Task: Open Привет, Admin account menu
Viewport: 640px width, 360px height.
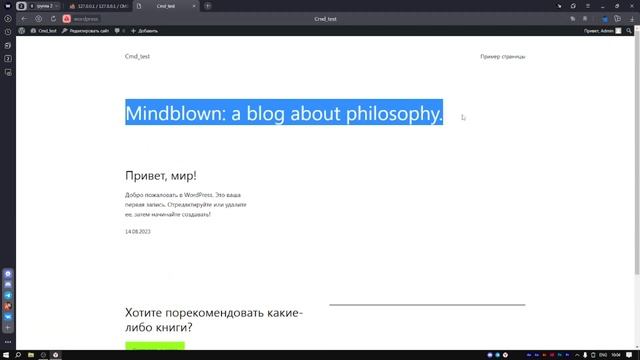Action: pyautogui.click(x=602, y=31)
